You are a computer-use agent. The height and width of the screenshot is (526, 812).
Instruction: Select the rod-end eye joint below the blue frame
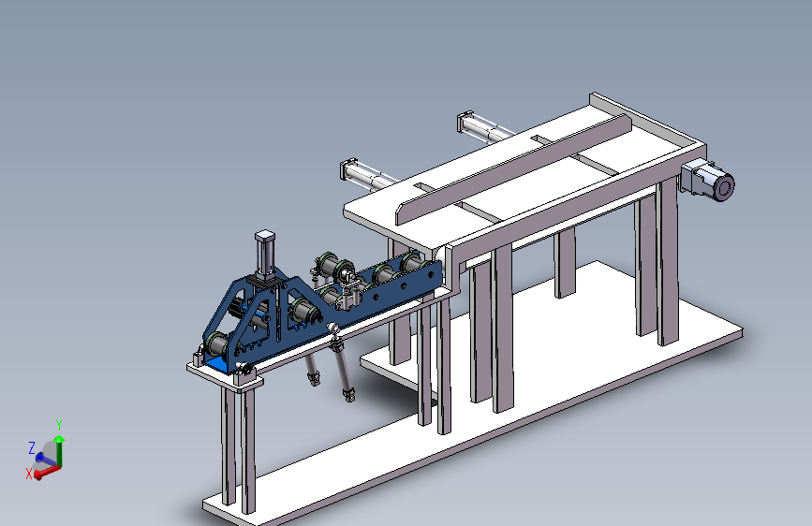(x=333, y=329)
